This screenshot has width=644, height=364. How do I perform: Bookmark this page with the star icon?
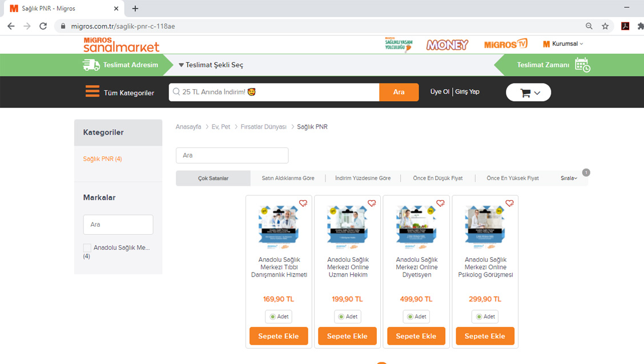pyautogui.click(x=605, y=26)
